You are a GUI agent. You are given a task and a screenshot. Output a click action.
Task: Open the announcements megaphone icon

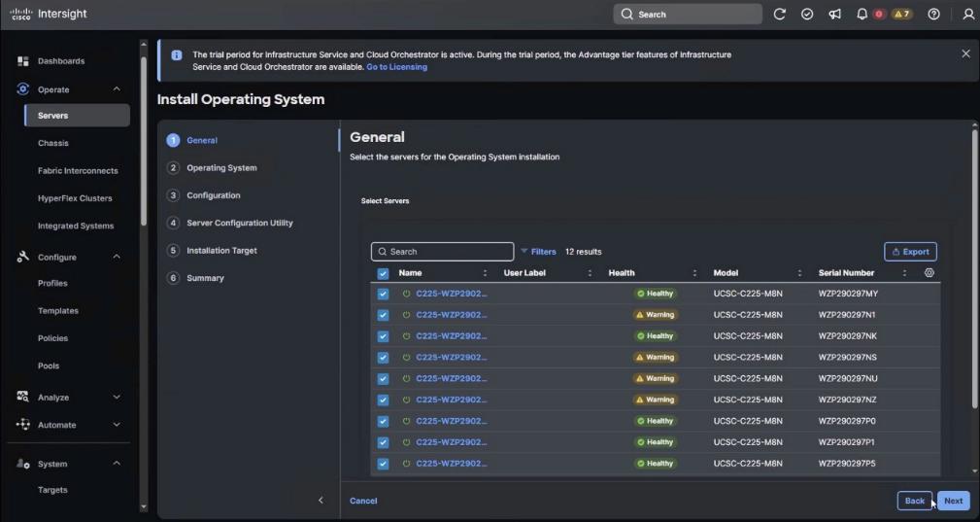pyautogui.click(x=834, y=15)
